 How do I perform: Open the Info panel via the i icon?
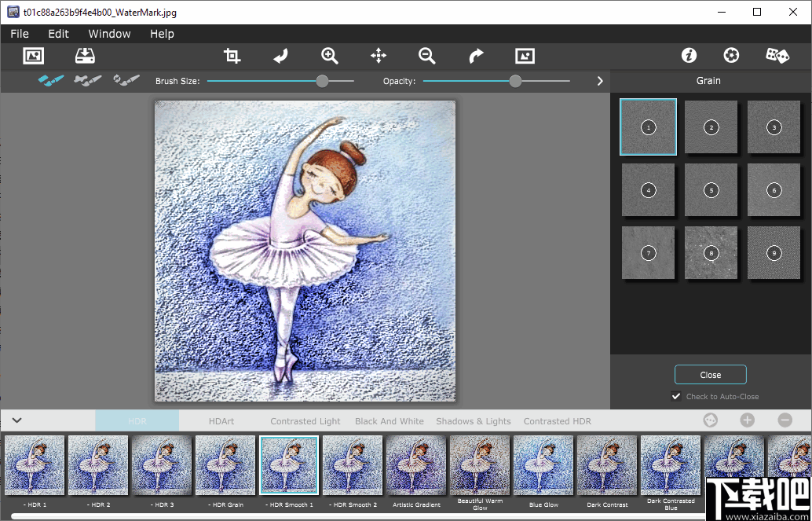coord(689,55)
